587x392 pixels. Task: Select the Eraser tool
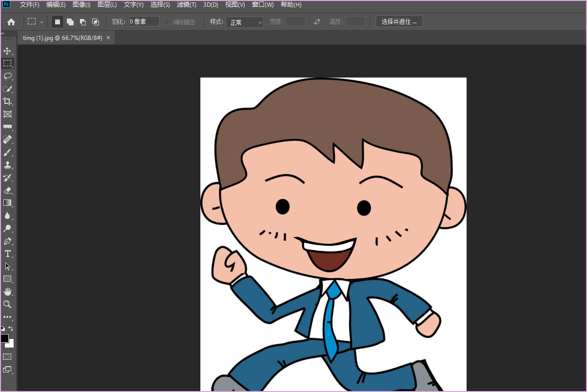7,190
